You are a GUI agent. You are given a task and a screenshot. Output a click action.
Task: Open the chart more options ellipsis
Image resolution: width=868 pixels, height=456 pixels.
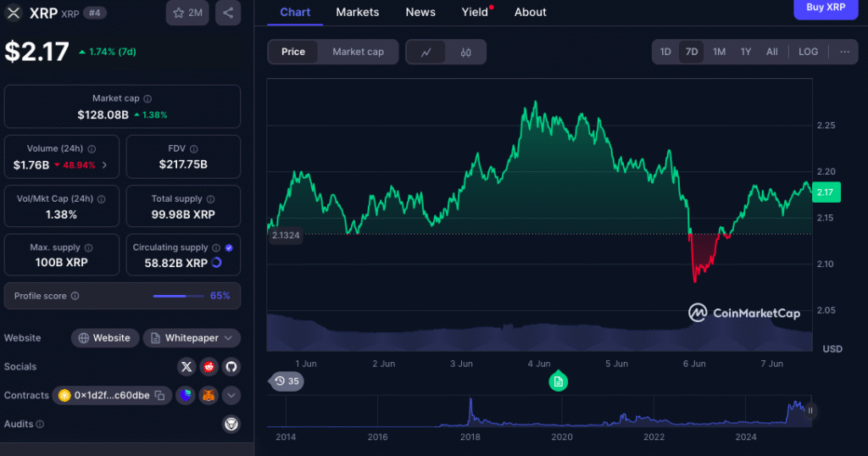click(x=844, y=52)
